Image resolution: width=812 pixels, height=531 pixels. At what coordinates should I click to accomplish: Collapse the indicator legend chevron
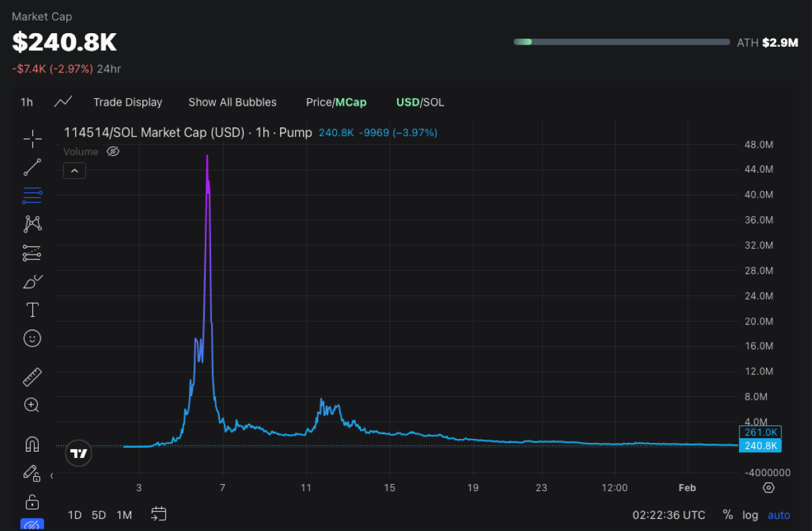pos(74,171)
